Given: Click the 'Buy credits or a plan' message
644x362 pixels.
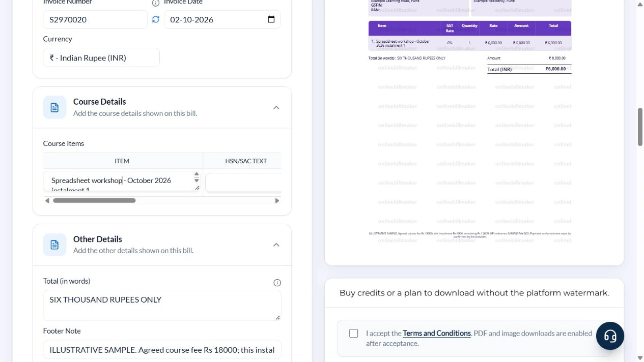Looking at the screenshot, I should tap(474, 293).
